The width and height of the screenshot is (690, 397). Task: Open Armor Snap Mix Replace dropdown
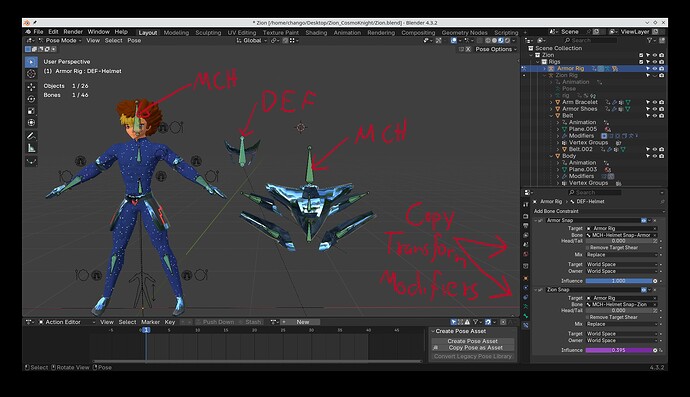(621, 255)
